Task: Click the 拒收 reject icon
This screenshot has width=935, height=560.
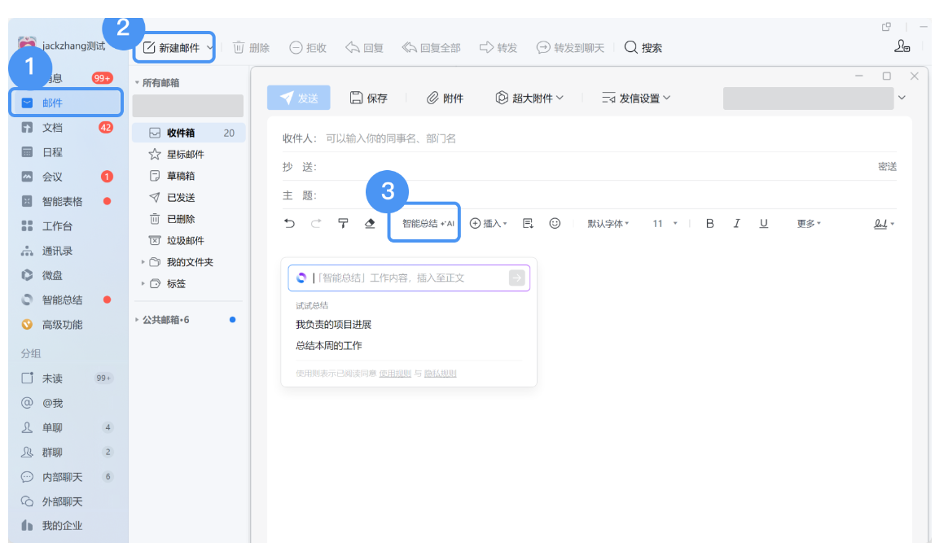Action: coord(296,48)
